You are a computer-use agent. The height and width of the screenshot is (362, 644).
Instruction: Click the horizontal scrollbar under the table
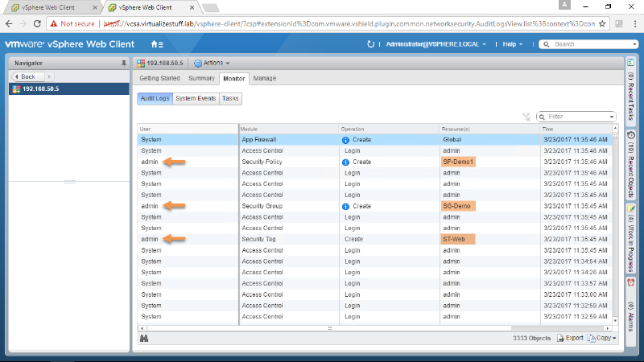tap(328, 328)
